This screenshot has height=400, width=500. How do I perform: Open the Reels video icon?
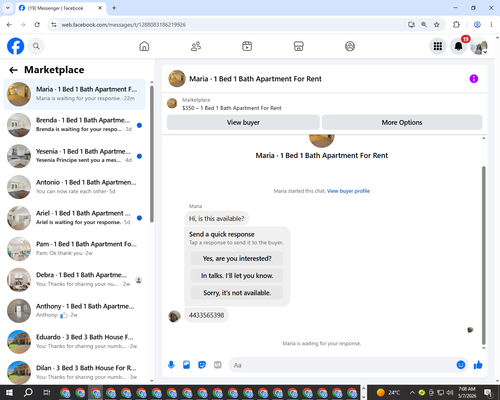coord(247,46)
